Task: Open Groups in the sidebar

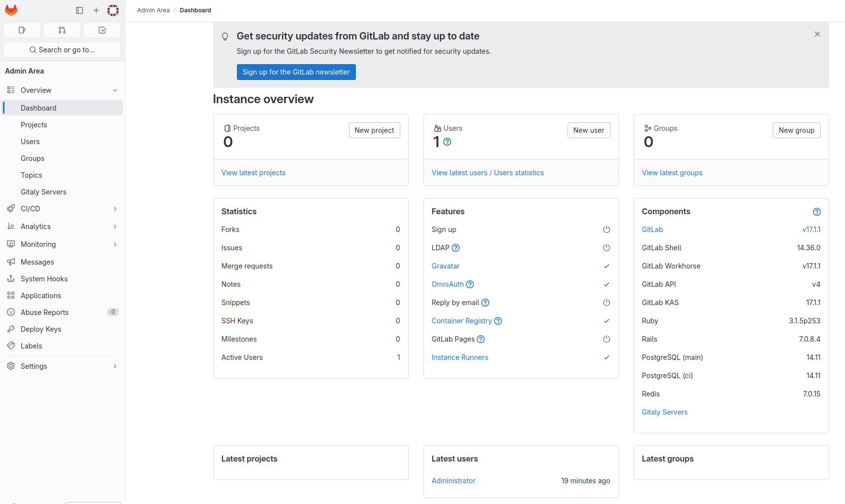Action: pos(63,158)
